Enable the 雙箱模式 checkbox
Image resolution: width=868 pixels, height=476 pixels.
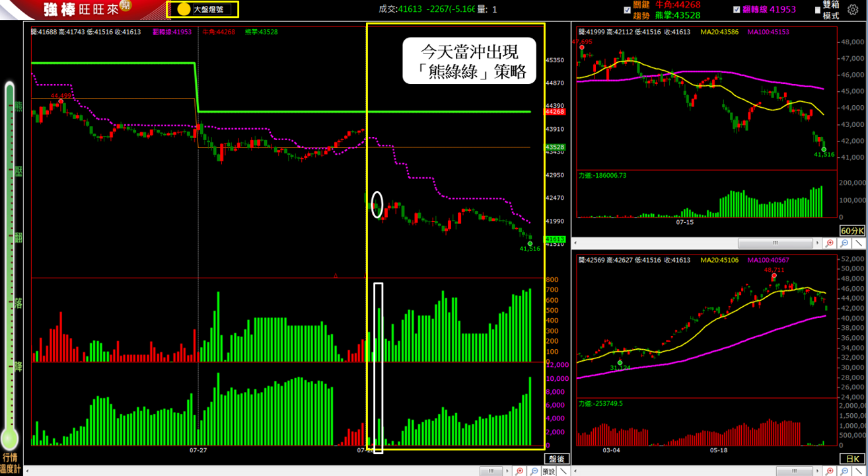[x=818, y=10]
